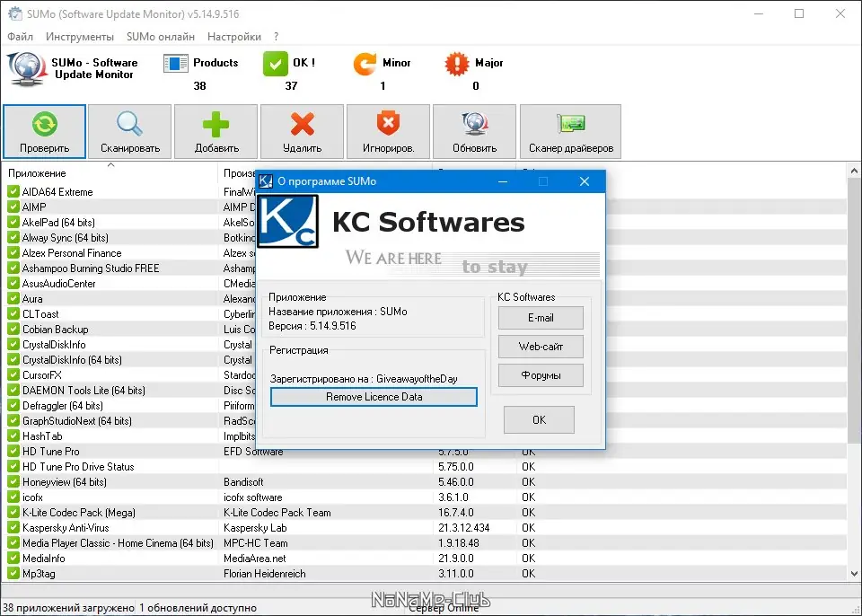Click the vertical scrollbar thumb of the list
This screenshot has width=862, height=616.
point(854,311)
